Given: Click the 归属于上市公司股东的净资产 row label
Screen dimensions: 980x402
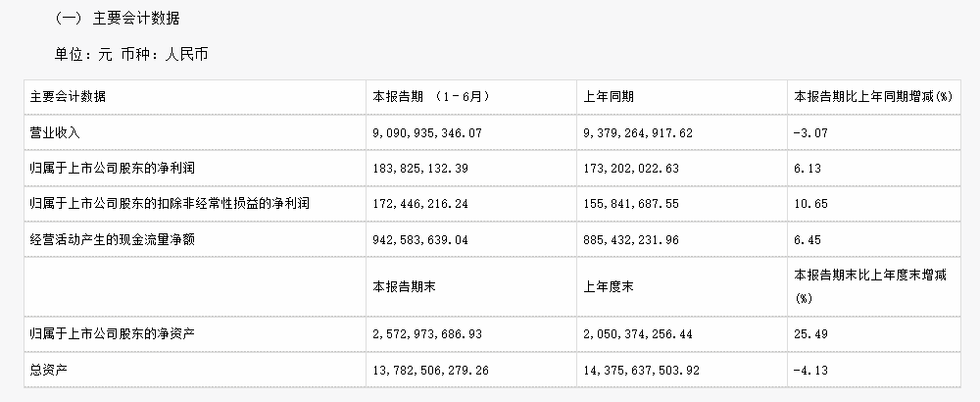Looking at the screenshot, I should pos(113,333).
